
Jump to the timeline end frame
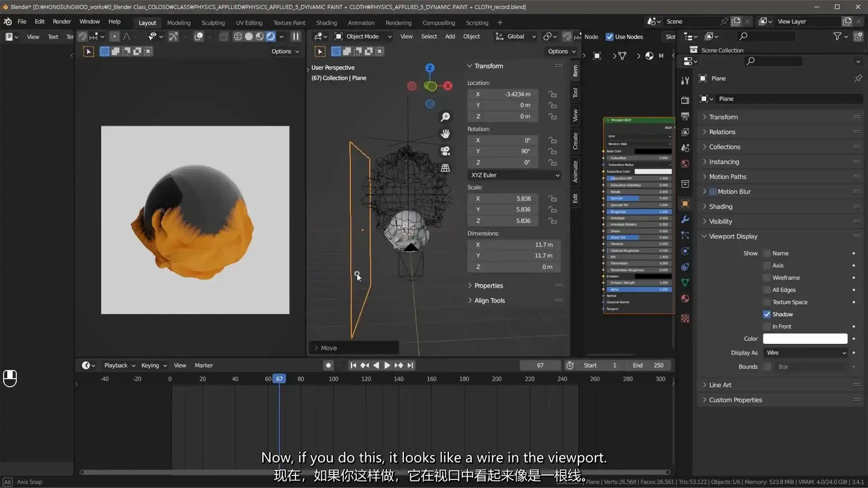click(x=410, y=365)
